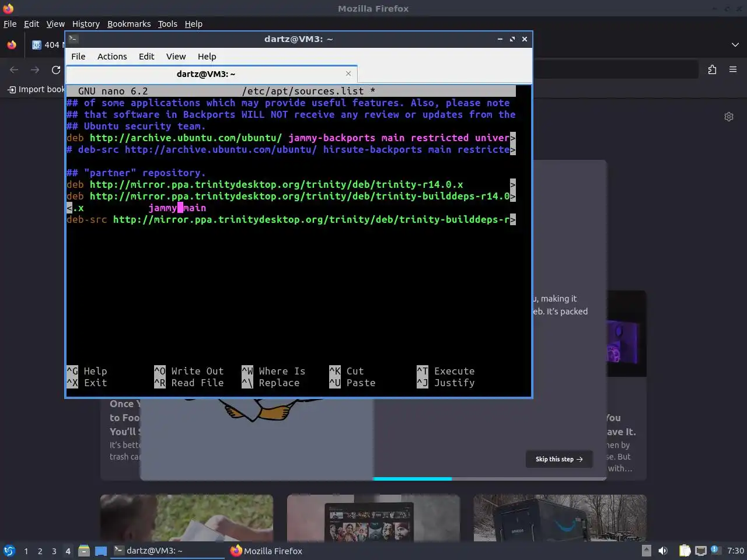Click ^X Exit shortcut in nano

pos(87,383)
